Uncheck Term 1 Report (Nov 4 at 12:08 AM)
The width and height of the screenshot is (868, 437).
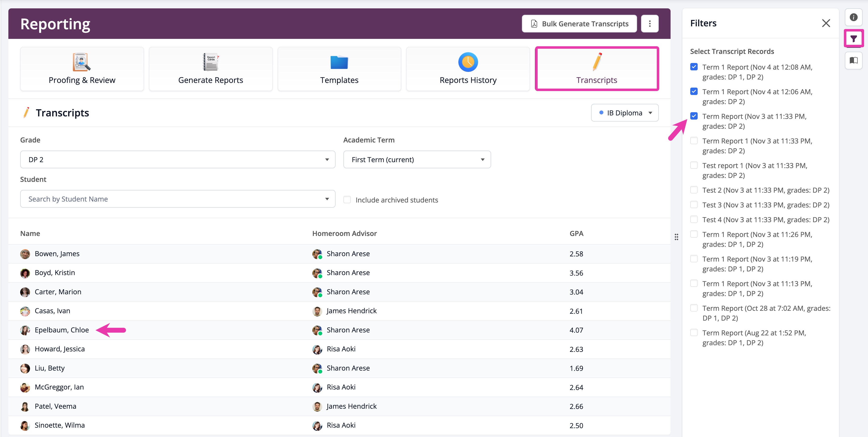[x=694, y=67]
